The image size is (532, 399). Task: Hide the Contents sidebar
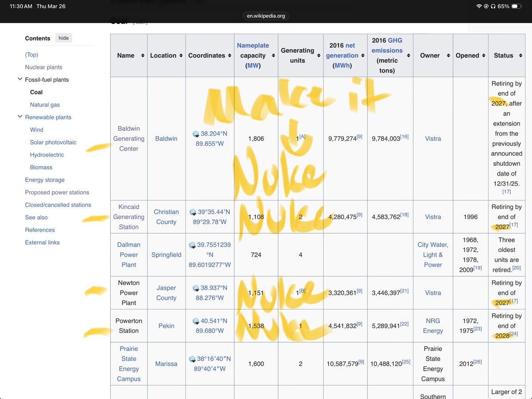coord(63,38)
